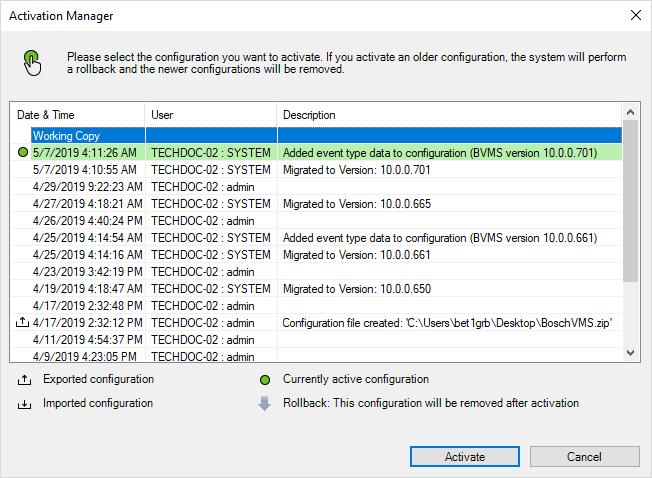Viewport: 652px width, 478px height.
Task: Click the User column header
Action: [x=211, y=115]
